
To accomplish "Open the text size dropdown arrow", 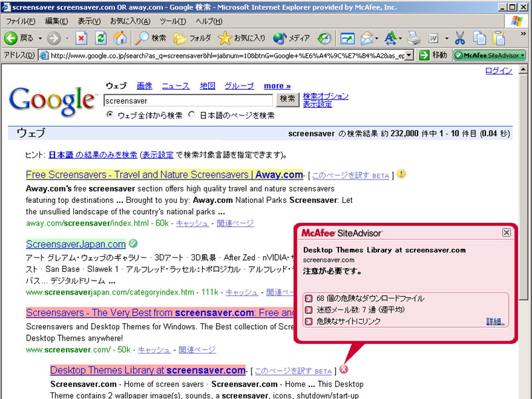I will (400, 39).
